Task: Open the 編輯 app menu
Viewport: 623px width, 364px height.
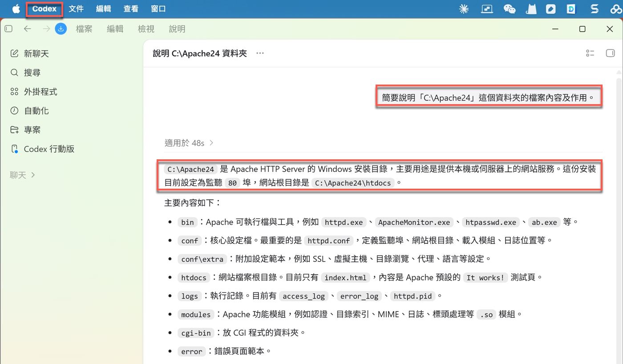Action: click(x=115, y=29)
